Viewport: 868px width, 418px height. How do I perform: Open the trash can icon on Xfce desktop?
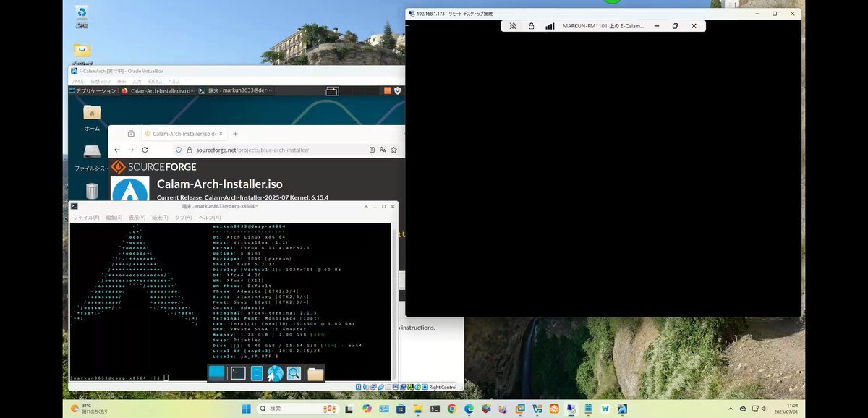pyautogui.click(x=92, y=191)
